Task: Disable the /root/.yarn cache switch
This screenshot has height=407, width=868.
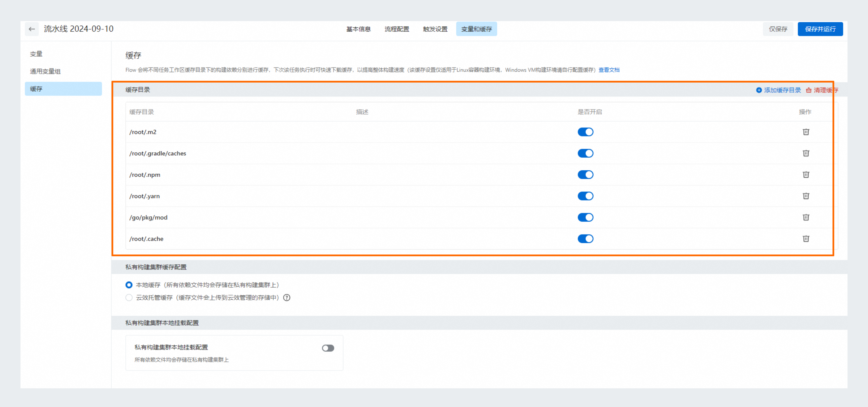Action: point(585,196)
